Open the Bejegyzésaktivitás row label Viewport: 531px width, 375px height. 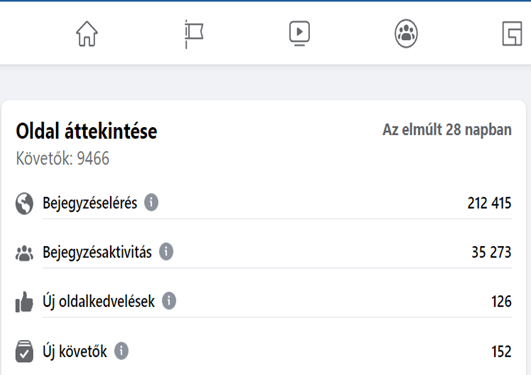coord(97,252)
